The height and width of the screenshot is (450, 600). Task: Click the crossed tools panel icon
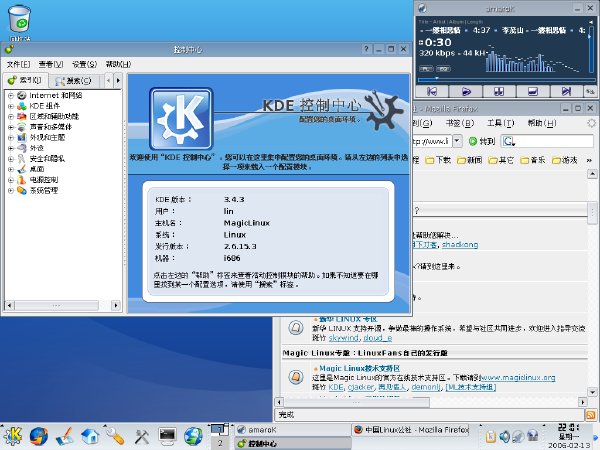coord(142,437)
